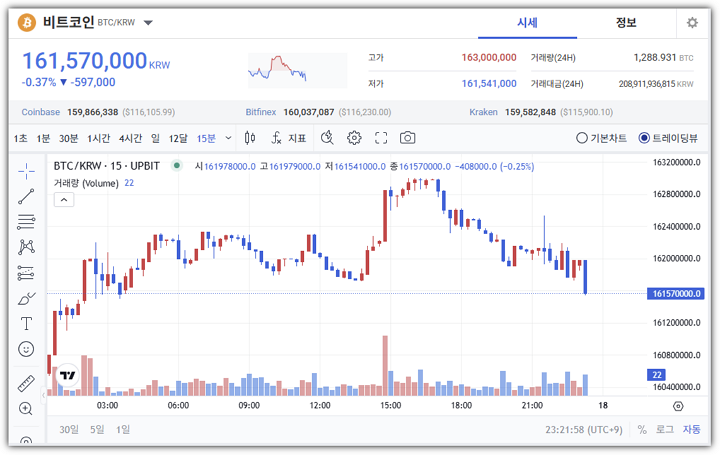Toggle percent scale mode

point(642,430)
